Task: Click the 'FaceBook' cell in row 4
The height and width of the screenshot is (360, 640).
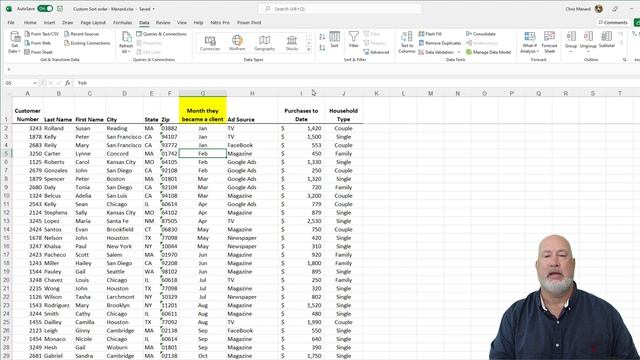Action: click(252, 145)
